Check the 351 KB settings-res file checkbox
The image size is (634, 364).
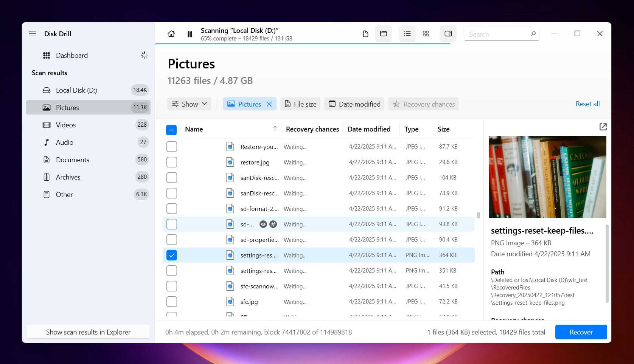coord(172,271)
